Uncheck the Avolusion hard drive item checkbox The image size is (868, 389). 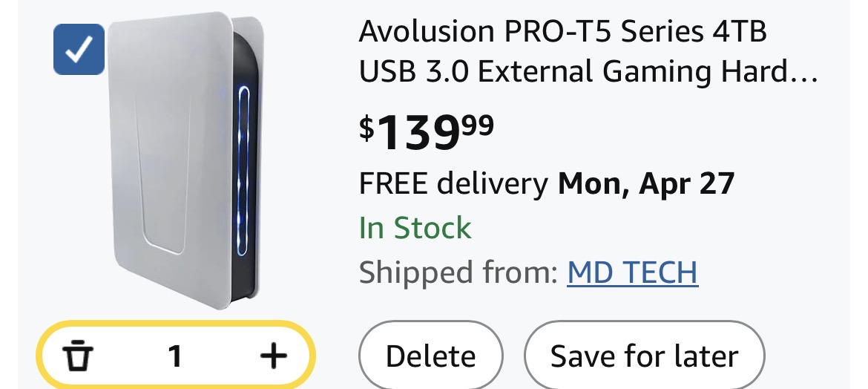click(x=79, y=50)
